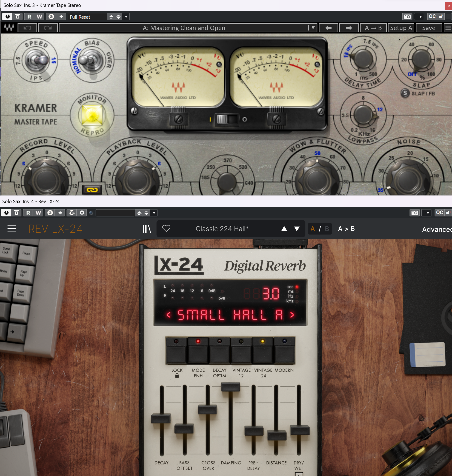Expand the Full Reset preset dropdown arrow
The width and height of the screenshot is (452, 476).
tap(126, 17)
